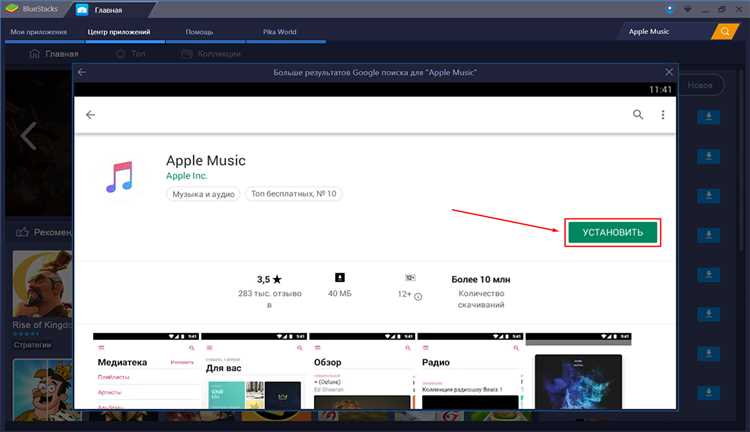Click the green УСТАНОВИТЬ install button
This screenshot has width=750, height=432.
(612, 233)
